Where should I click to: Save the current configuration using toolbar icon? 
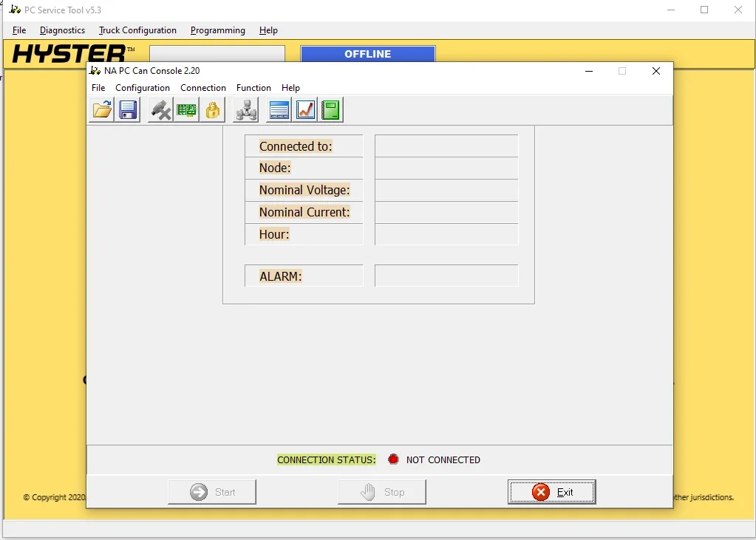(x=127, y=109)
